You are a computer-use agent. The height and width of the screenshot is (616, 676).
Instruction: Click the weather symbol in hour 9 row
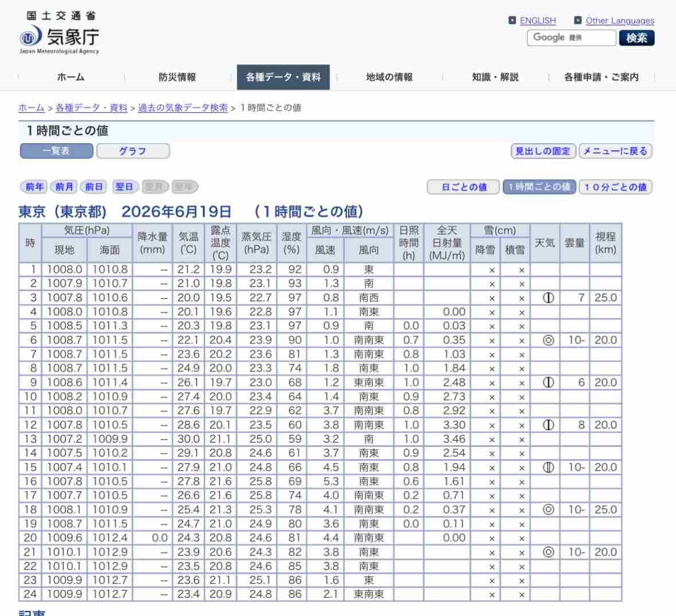[x=548, y=383]
